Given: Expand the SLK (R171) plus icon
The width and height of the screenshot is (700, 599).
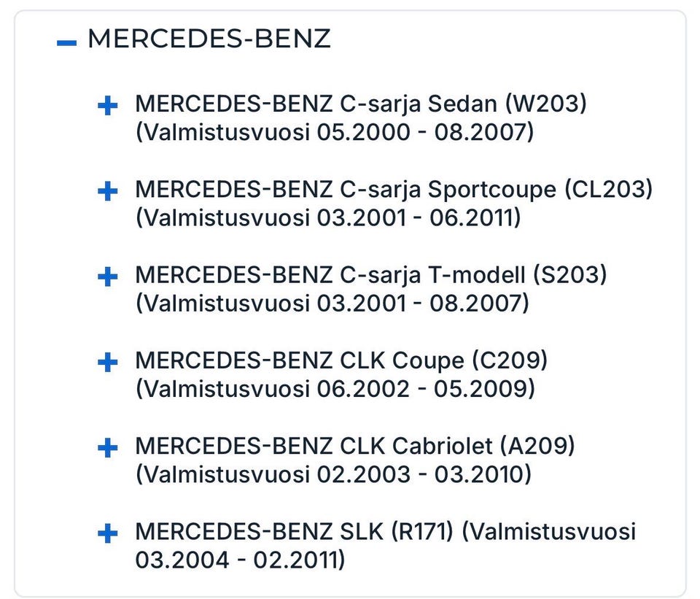Looking at the screenshot, I should coord(107,534).
